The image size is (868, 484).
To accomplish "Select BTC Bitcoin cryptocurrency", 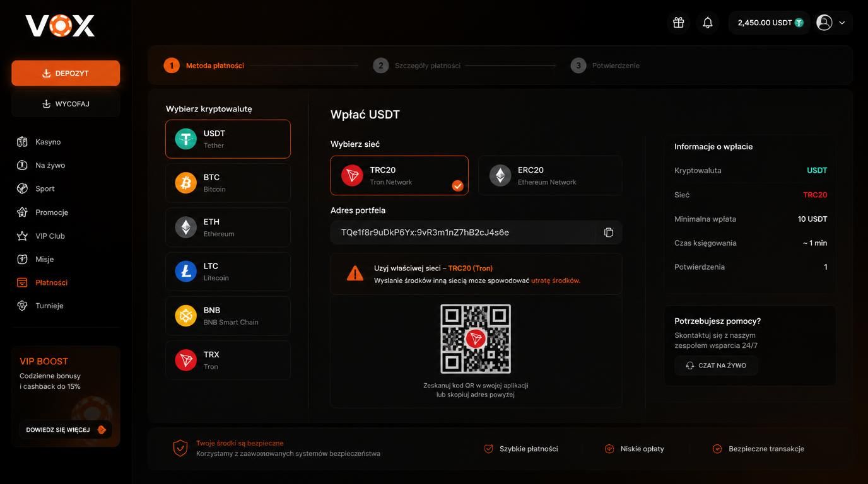I will [228, 183].
